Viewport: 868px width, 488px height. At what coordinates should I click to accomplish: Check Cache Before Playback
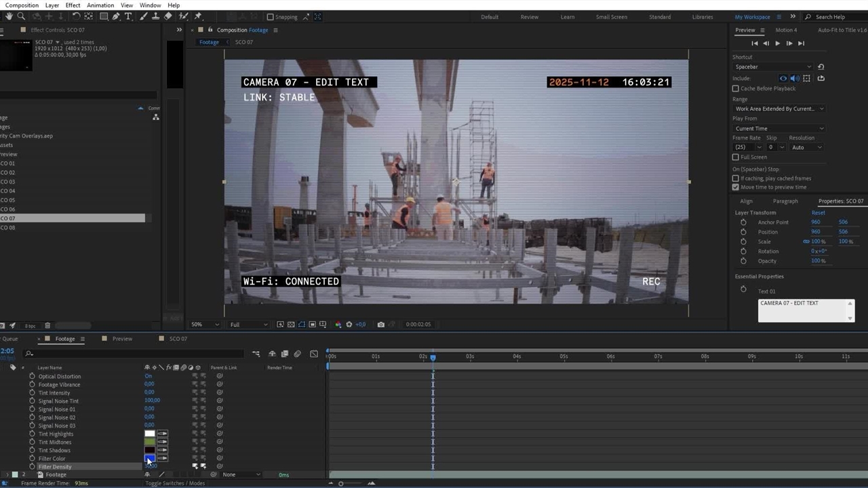tap(736, 89)
